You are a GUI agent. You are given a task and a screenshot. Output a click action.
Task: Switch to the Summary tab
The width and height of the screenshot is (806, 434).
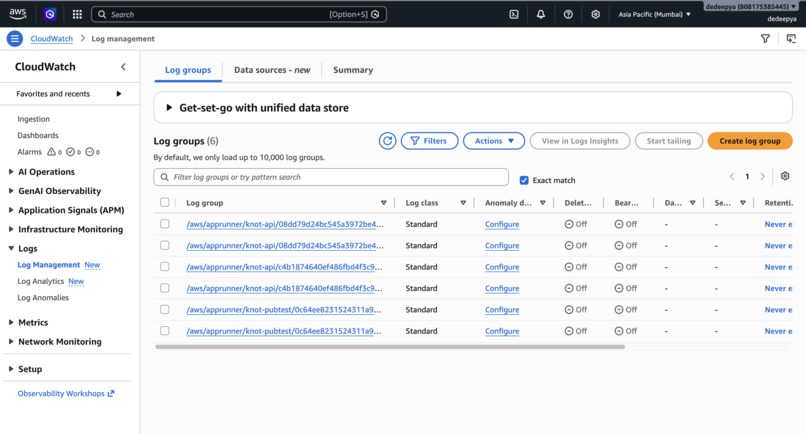pyautogui.click(x=353, y=70)
